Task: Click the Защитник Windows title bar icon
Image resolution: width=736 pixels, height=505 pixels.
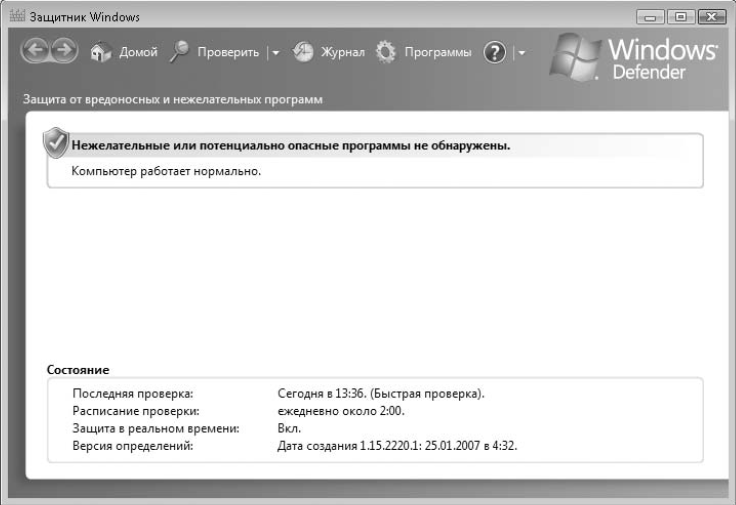Action: point(17,15)
